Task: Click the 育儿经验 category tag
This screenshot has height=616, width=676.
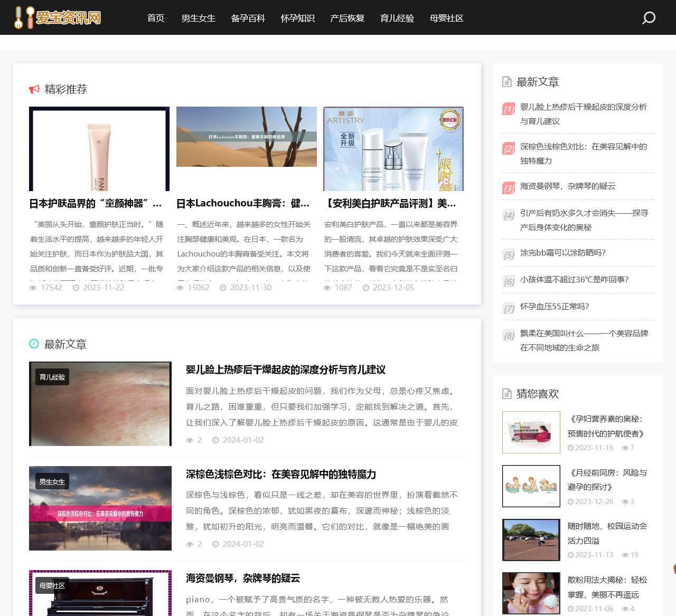Action: pyautogui.click(x=52, y=376)
